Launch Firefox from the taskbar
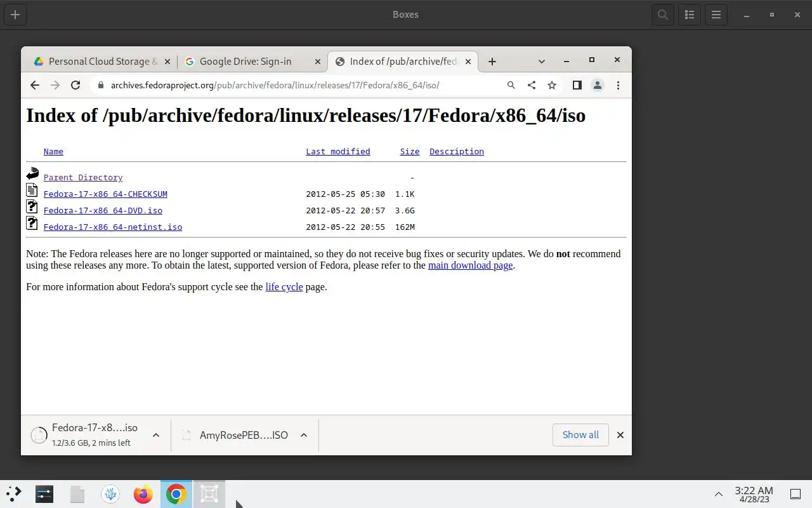This screenshot has width=812, height=508. click(x=143, y=494)
